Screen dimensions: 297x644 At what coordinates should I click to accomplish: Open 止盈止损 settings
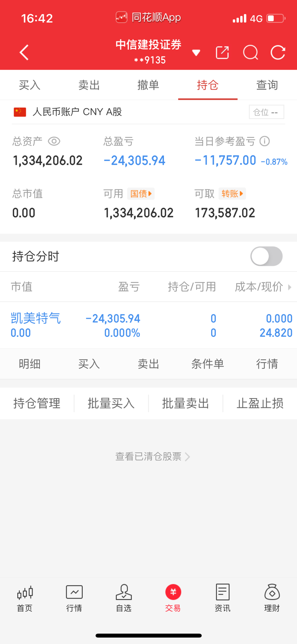[x=260, y=404]
